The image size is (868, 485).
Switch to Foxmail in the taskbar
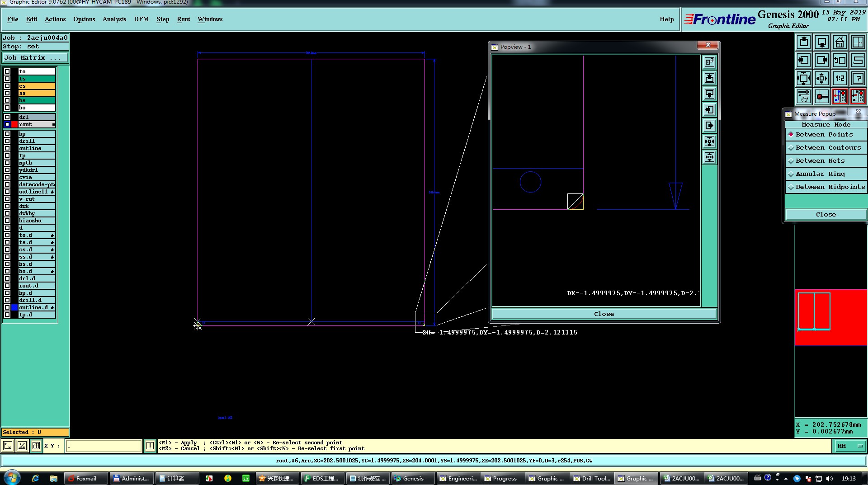point(86,478)
